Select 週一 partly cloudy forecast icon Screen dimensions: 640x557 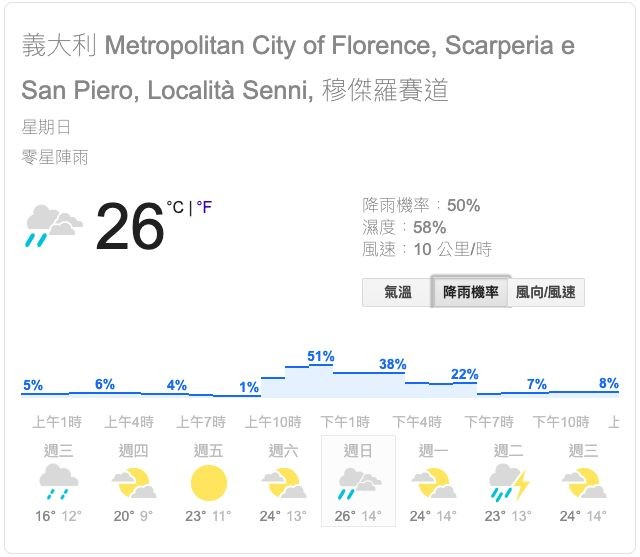(433, 483)
